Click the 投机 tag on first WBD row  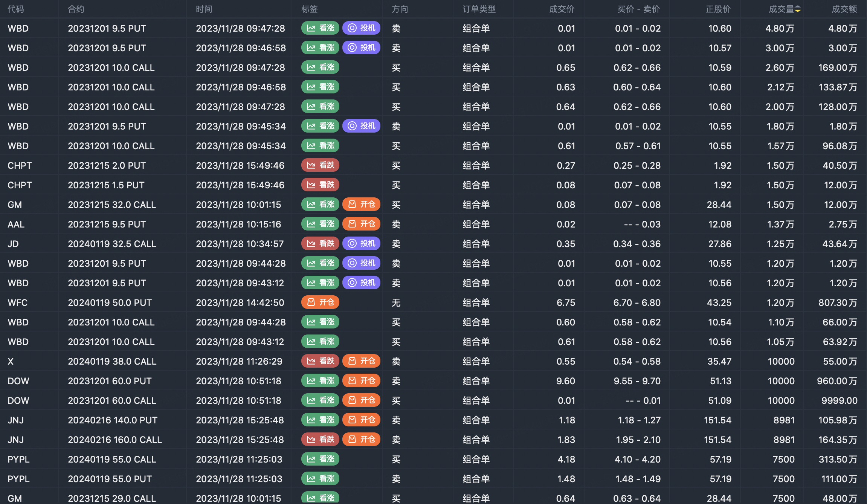pyautogui.click(x=361, y=28)
